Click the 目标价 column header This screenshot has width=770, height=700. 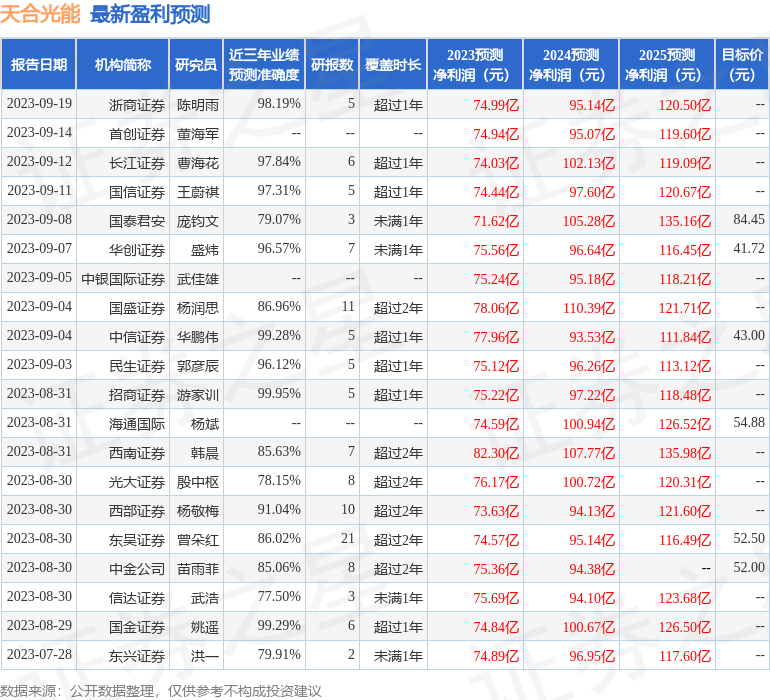tap(742, 64)
